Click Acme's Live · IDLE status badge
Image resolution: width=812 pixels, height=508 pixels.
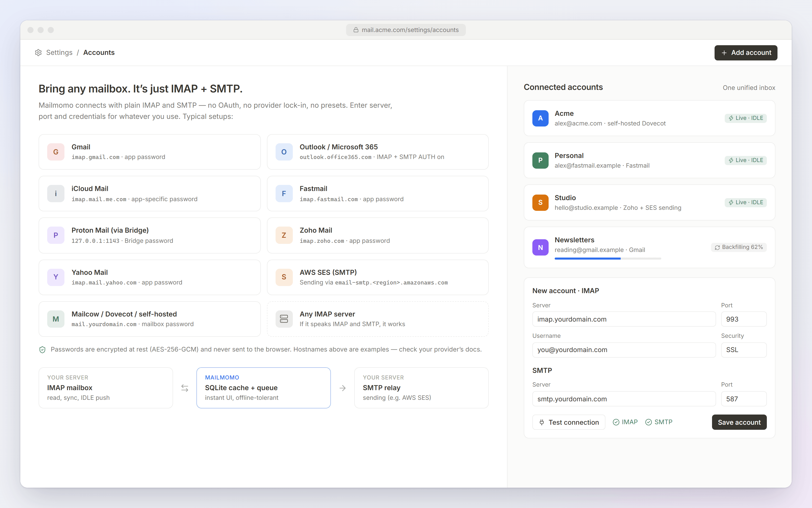click(746, 118)
